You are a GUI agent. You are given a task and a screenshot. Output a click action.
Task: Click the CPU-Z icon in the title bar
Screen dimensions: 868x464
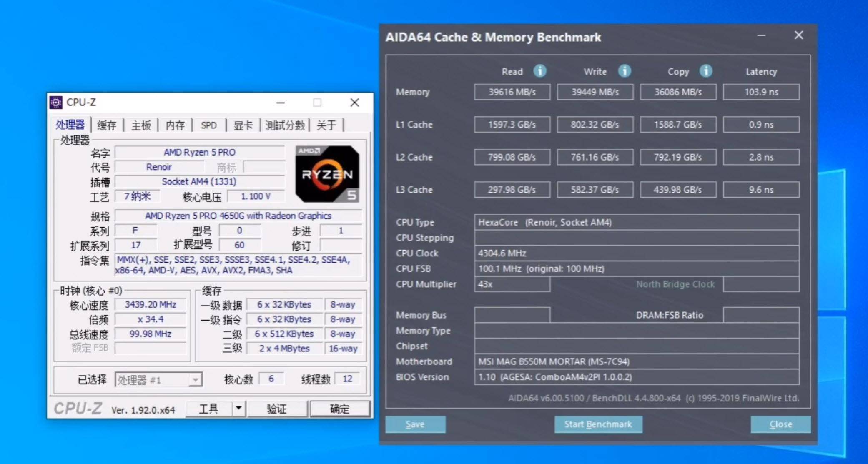click(55, 102)
